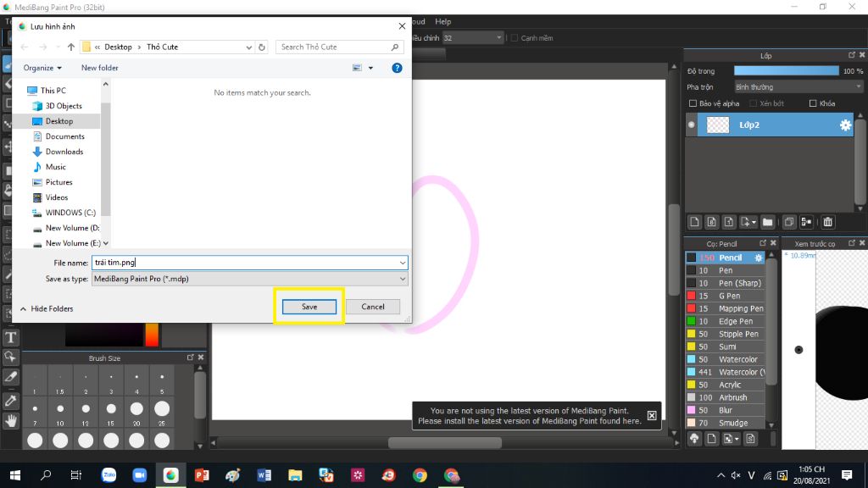868x488 pixels.
Task: Click the Windows Start button
Action: [15, 474]
